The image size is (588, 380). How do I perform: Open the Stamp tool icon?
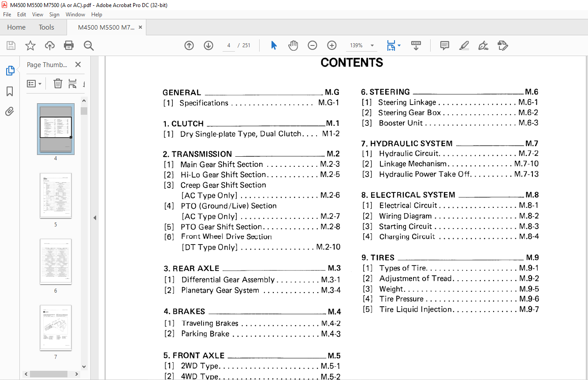[x=503, y=45]
